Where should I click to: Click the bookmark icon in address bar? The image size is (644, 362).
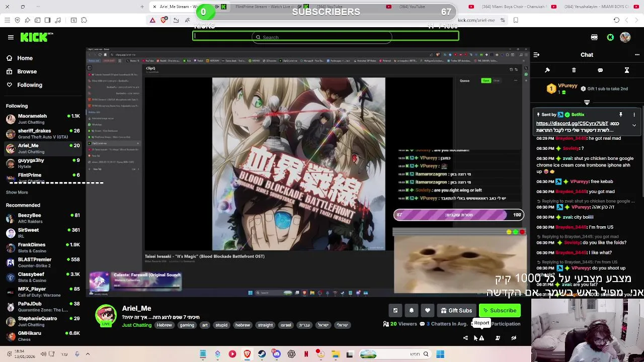pyautogui.click(x=516, y=20)
